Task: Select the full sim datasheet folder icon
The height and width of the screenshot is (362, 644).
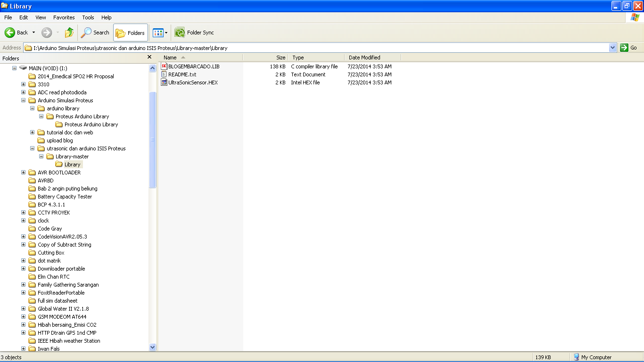Action: pos(32,301)
